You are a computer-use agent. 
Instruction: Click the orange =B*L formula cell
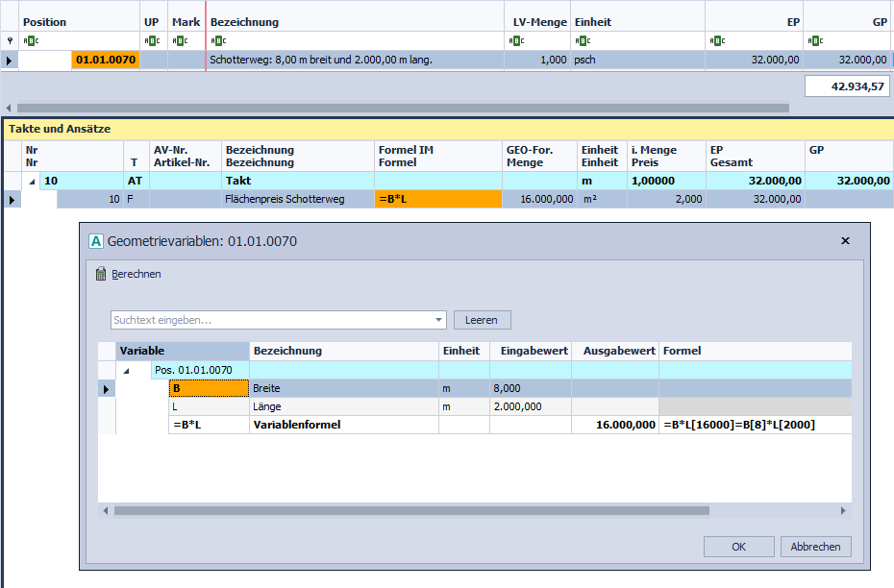[x=437, y=199]
